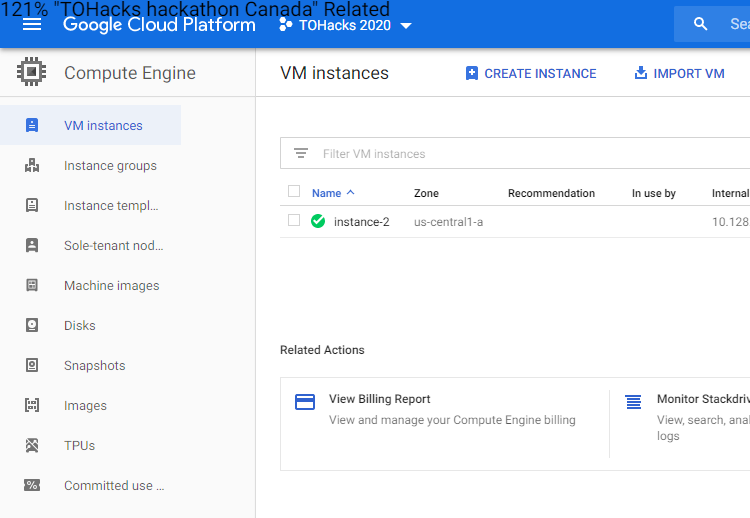
Task: Click the Committed use percent icon
Action: tap(32, 486)
